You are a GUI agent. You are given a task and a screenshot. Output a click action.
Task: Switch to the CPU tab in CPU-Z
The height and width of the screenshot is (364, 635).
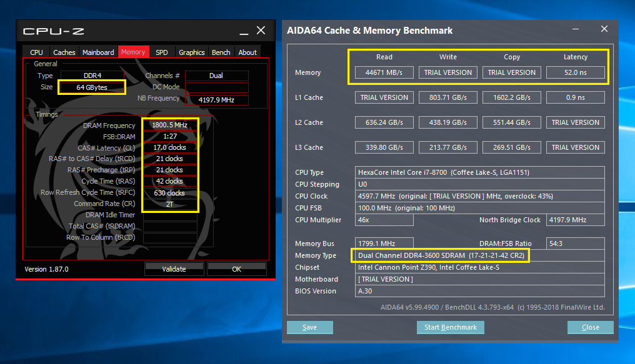(x=36, y=52)
